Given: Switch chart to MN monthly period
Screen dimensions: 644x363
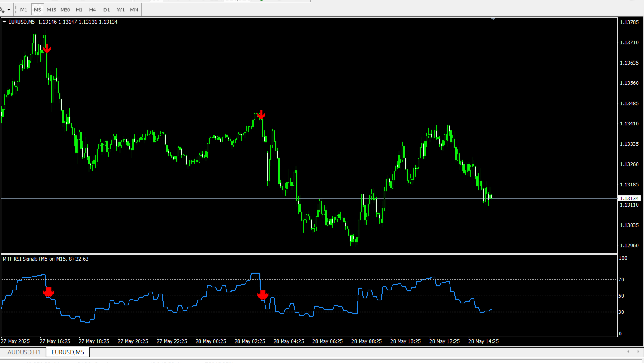Looking at the screenshot, I should [134, 10].
